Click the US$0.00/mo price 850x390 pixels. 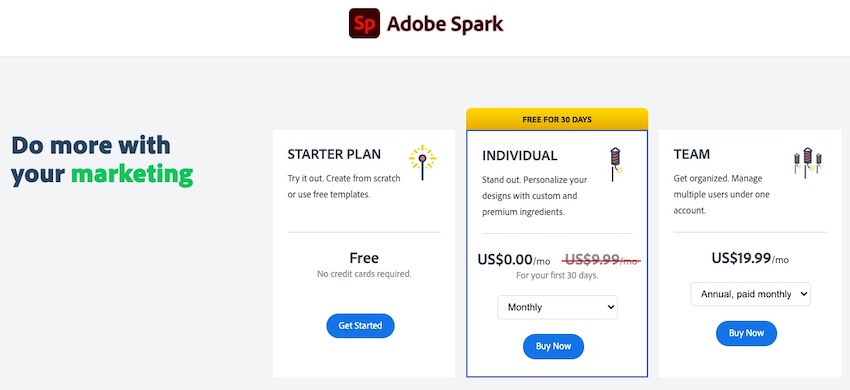click(512, 260)
